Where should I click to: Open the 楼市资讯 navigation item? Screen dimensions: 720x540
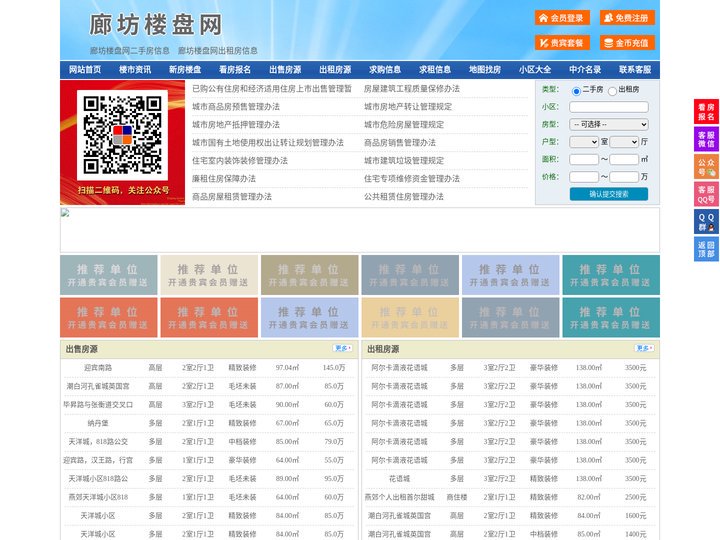[x=135, y=70]
